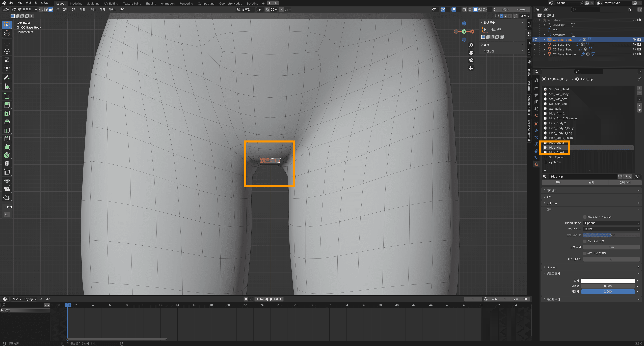Select the Measure tool
644x346 pixels.
click(7, 86)
